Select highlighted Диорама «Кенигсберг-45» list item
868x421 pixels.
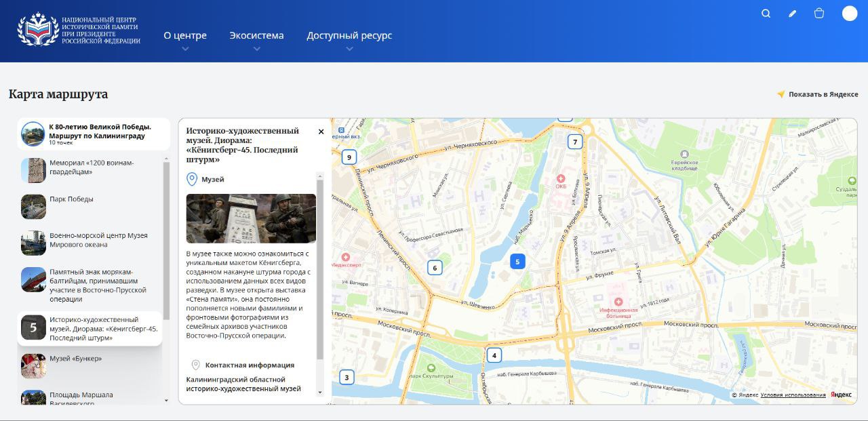91,329
